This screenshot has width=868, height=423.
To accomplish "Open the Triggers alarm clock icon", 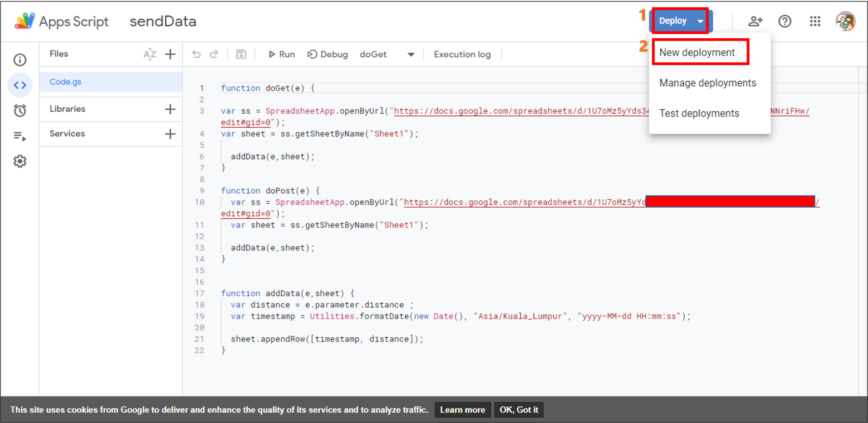I will [x=20, y=111].
